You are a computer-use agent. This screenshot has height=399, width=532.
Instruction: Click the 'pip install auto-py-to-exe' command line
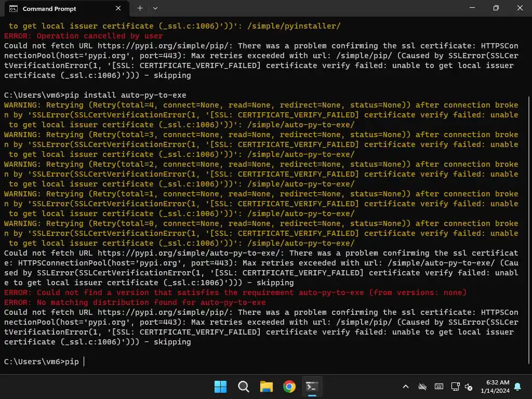coord(95,95)
